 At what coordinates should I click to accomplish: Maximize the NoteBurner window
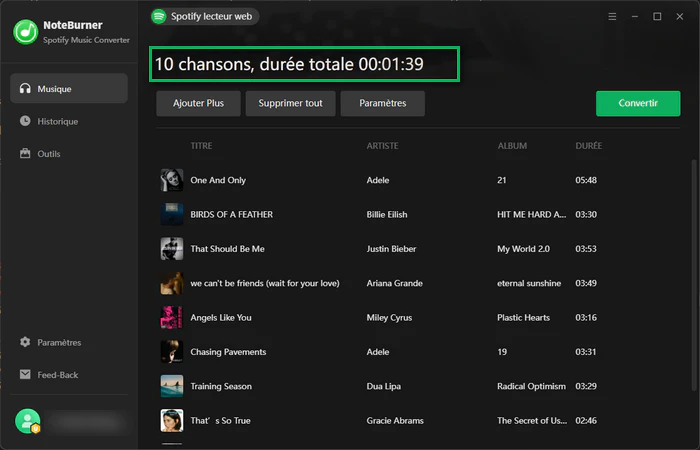[657, 17]
